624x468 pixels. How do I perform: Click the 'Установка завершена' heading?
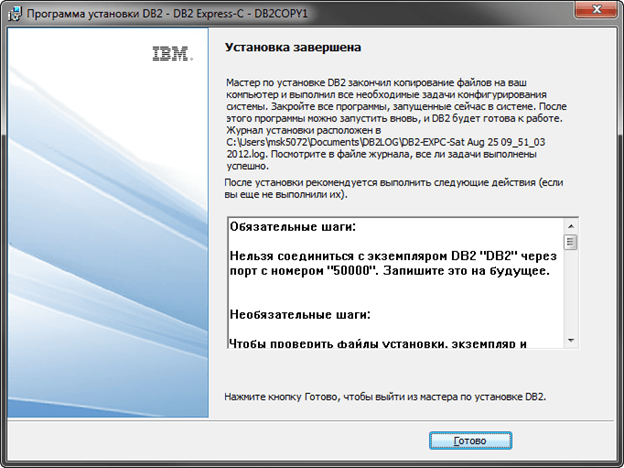[x=293, y=47]
